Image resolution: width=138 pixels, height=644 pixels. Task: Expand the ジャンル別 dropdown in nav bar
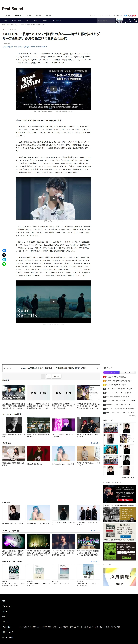point(56,21)
